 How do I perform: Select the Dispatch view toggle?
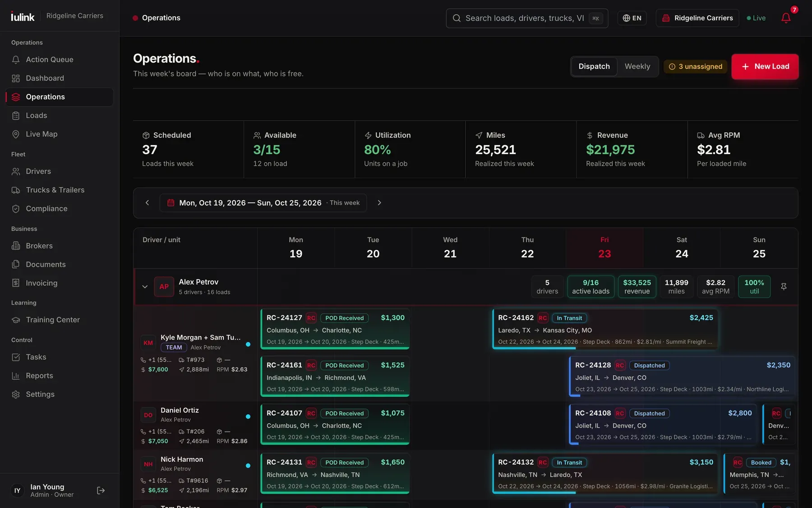click(x=594, y=66)
